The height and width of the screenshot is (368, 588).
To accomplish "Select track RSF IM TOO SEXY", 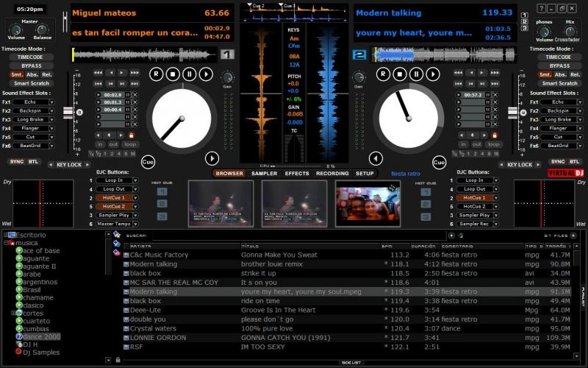I will pyautogui.click(x=347, y=347).
